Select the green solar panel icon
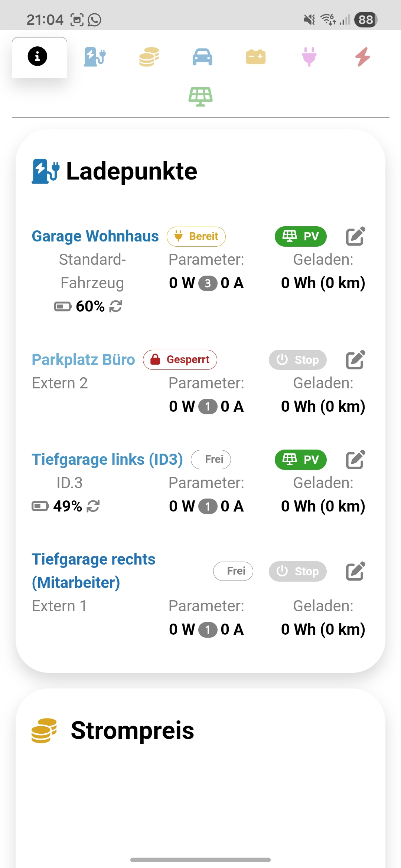The image size is (401, 868). 200,96
